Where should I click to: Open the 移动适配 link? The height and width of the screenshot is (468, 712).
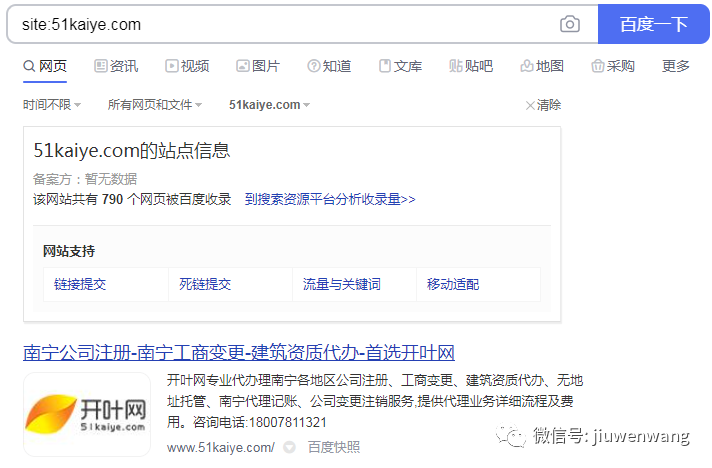point(453,285)
